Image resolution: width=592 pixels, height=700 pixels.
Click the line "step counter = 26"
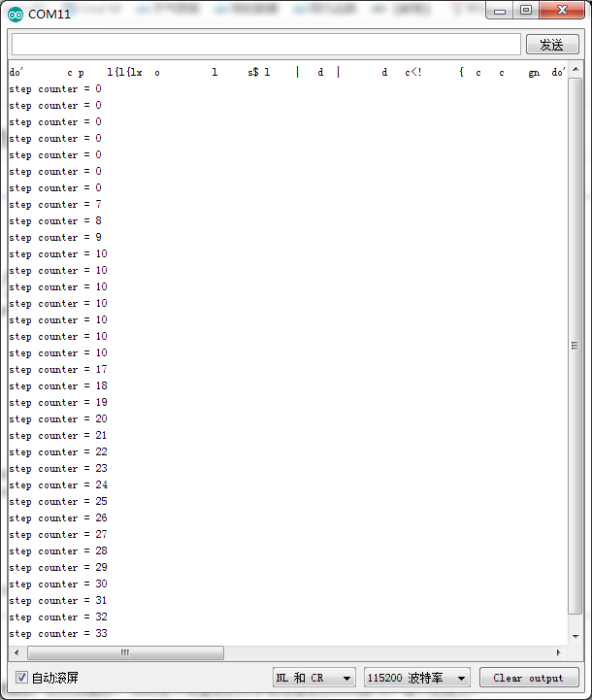pos(58,518)
